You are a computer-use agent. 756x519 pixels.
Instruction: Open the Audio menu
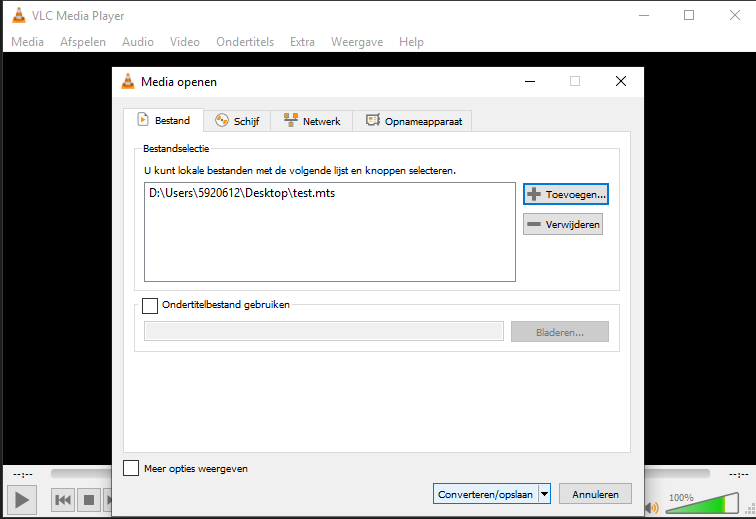pos(138,42)
